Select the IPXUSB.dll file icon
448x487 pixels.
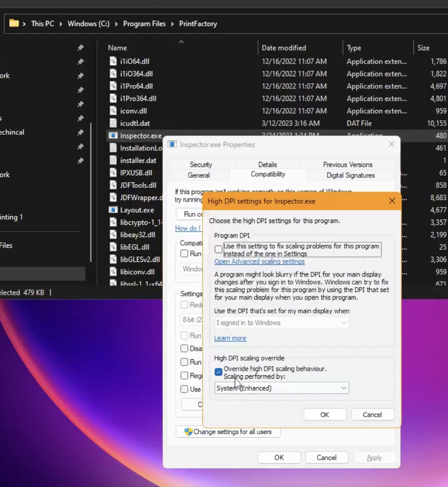(113, 173)
